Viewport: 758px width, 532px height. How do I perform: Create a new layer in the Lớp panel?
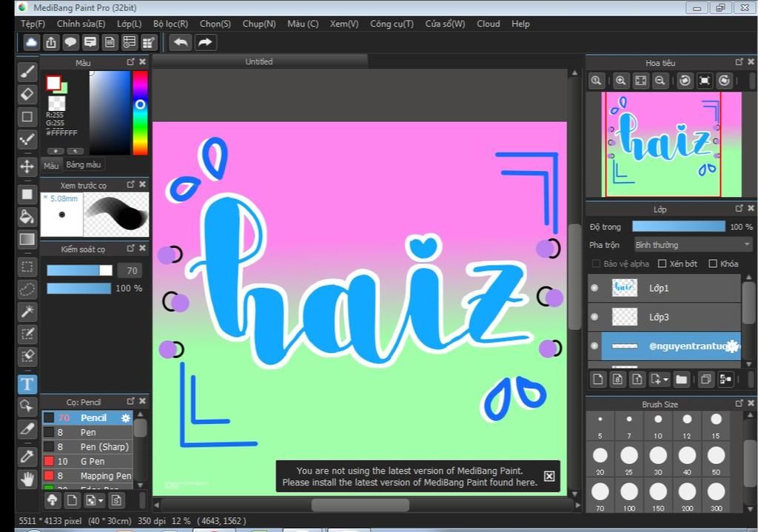598,380
